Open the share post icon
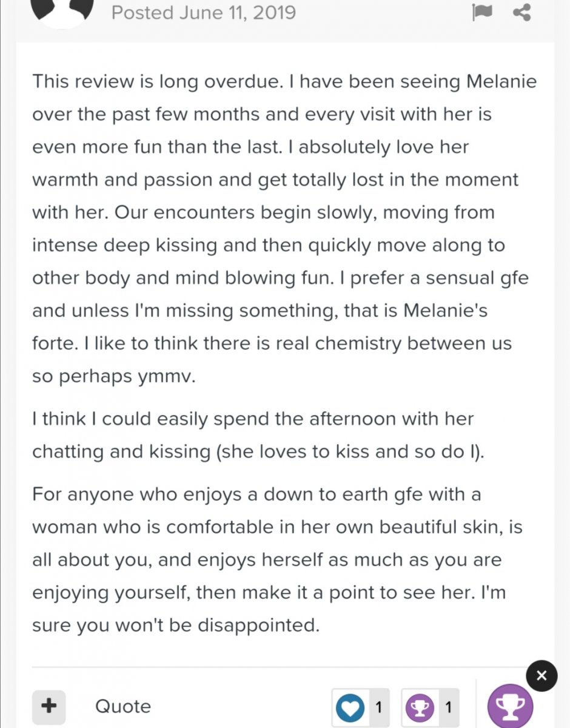This screenshot has width=570, height=728. click(521, 12)
